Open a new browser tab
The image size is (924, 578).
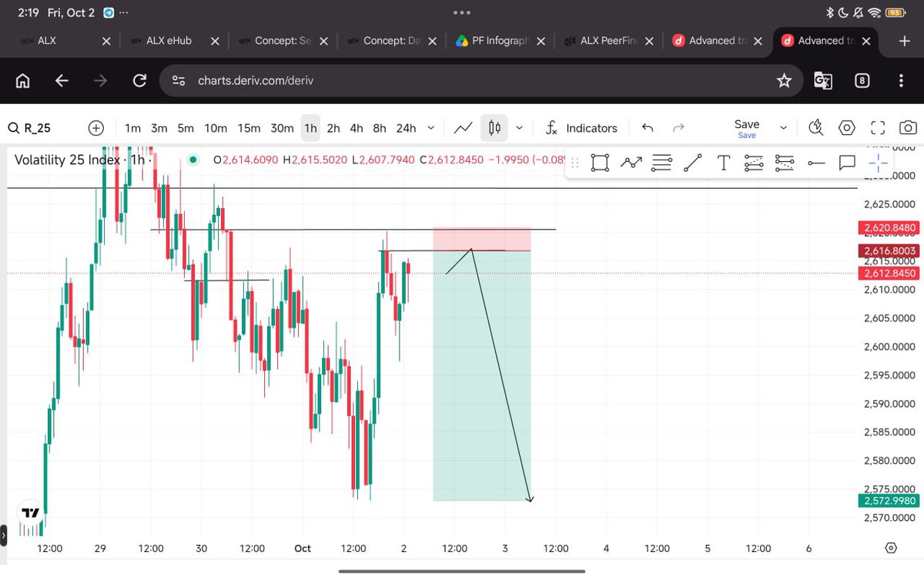coord(905,41)
